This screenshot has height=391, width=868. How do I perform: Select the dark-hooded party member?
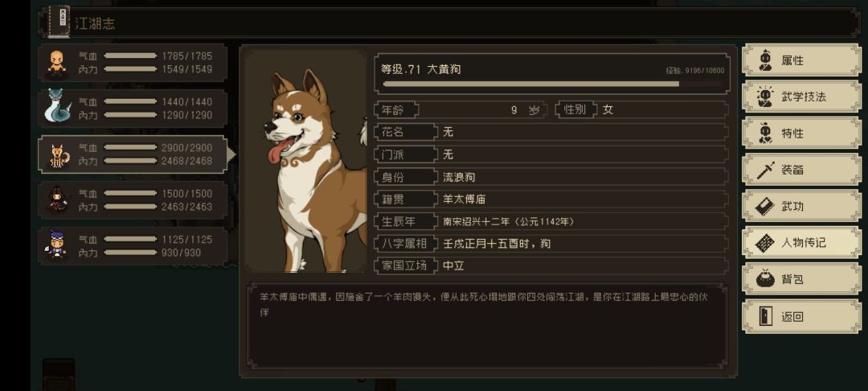tap(133, 200)
